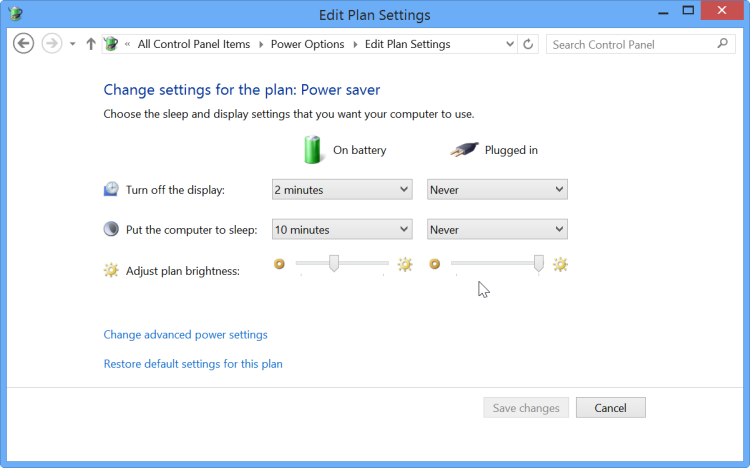Click the bright sun icon for battery
The height and width of the screenshot is (468, 750).
(404, 264)
